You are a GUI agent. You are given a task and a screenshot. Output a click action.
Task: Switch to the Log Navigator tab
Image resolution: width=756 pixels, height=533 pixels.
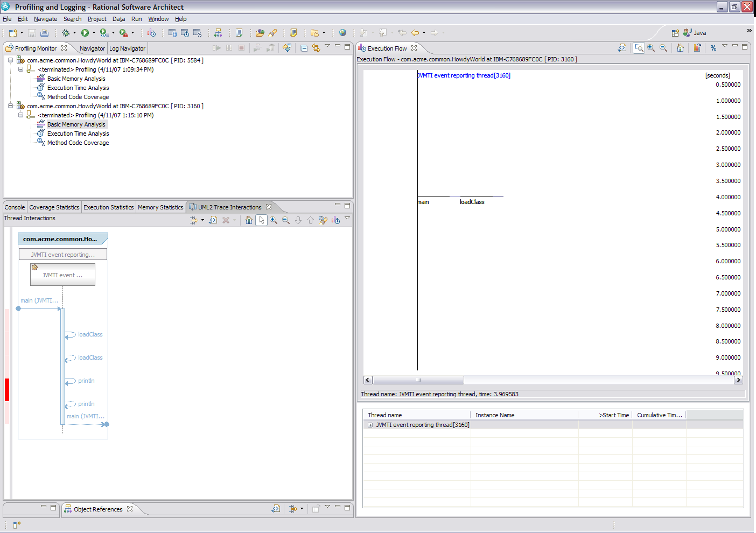tap(128, 48)
